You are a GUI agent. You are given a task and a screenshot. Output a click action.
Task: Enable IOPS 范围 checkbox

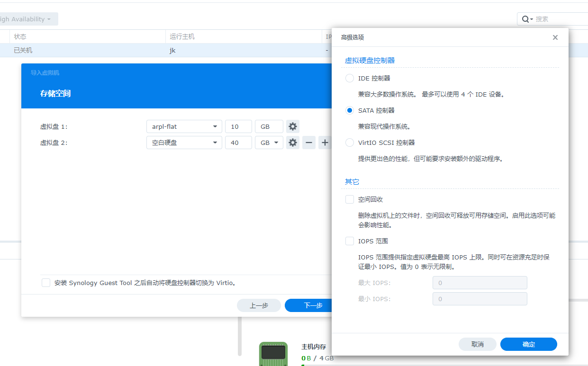(350, 241)
